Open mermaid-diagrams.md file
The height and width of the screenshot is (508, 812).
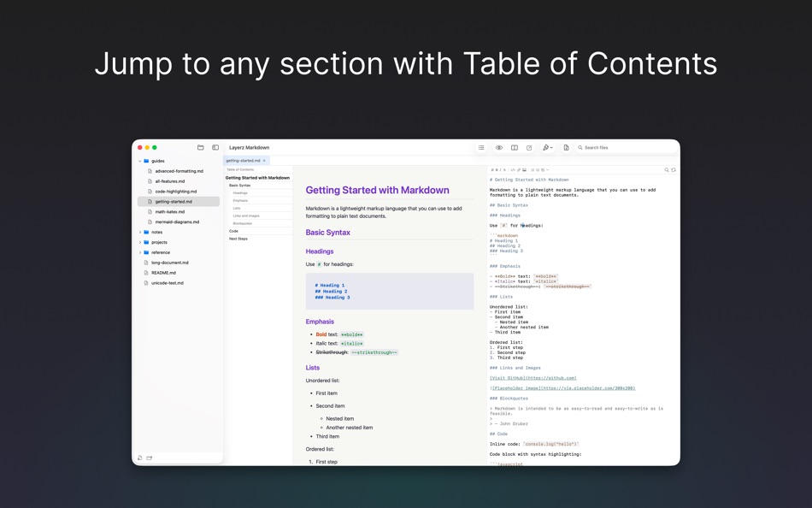pyautogui.click(x=179, y=222)
